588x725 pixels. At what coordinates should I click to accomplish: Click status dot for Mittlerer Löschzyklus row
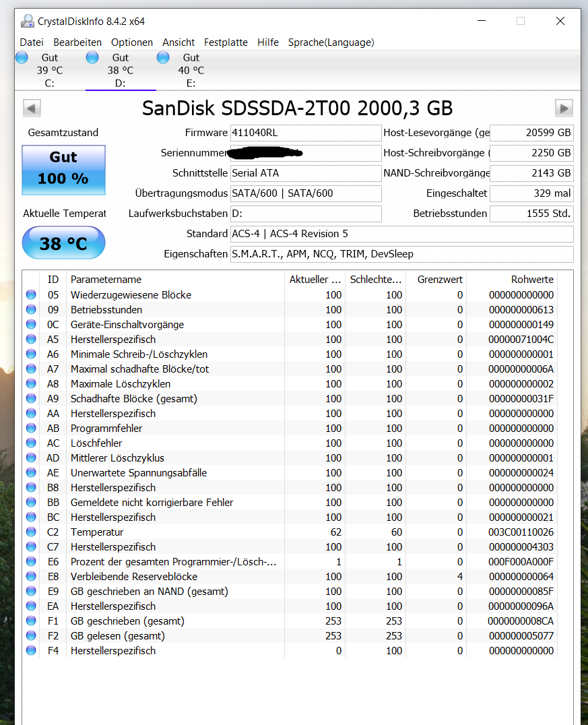coord(31,458)
